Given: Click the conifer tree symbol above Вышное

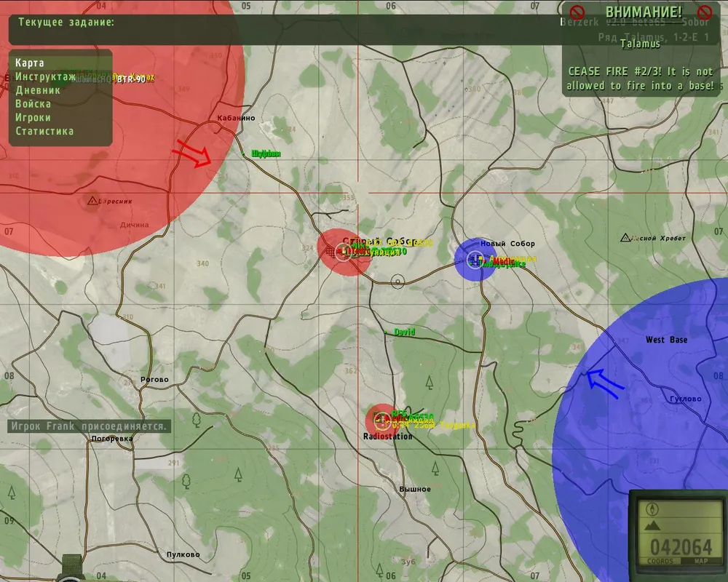Looking at the screenshot, I should click(435, 469).
